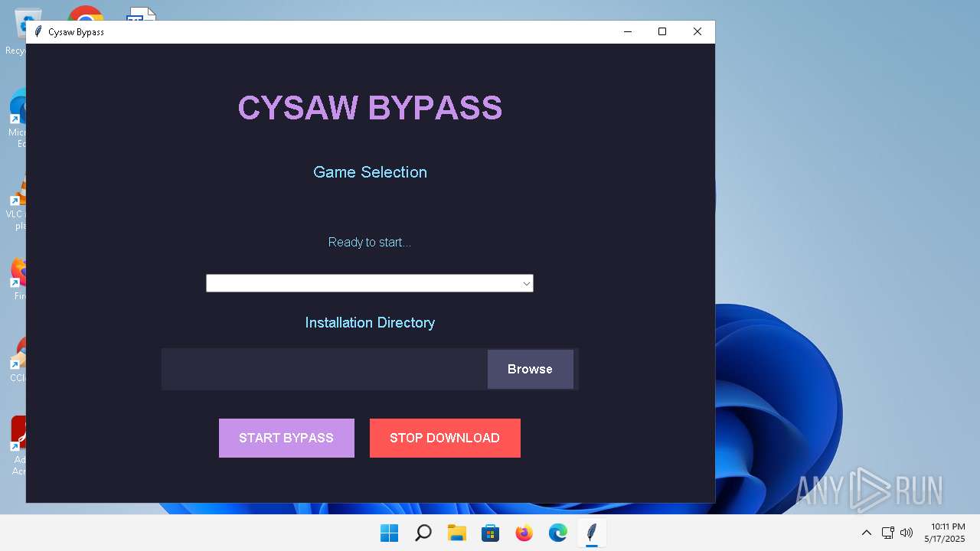Viewport: 980px width, 551px height.
Task: Open volume control tray icon
Action: (906, 533)
